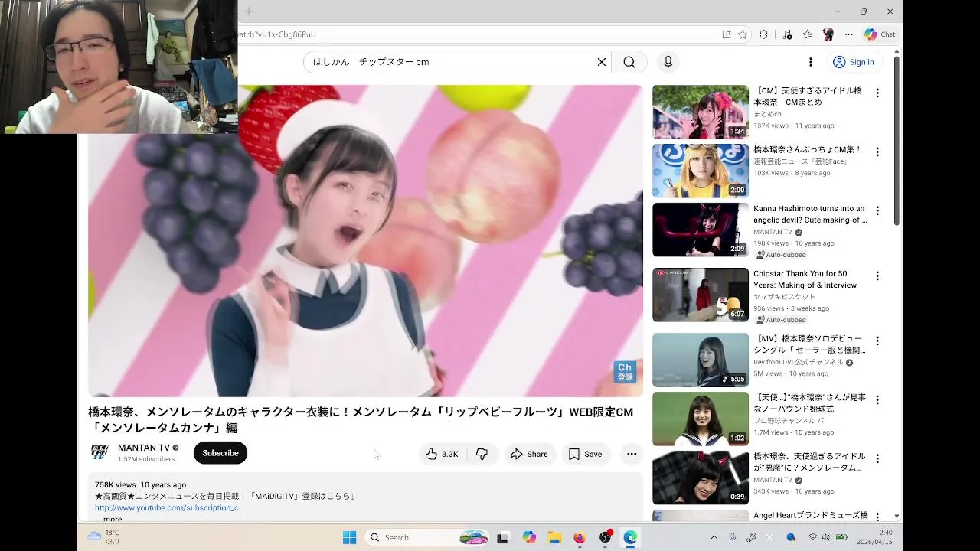Open the weather widget showing 18°C
The height and width of the screenshot is (551, 980).
104,537
